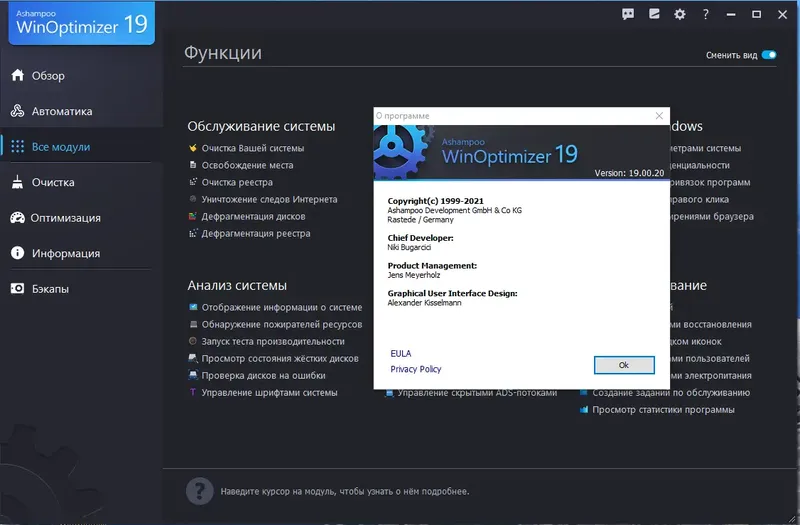
Task: Click icon beside Просмотр состояния жёстких дисков
Action: pyautogui.click(x=193, y=358)
